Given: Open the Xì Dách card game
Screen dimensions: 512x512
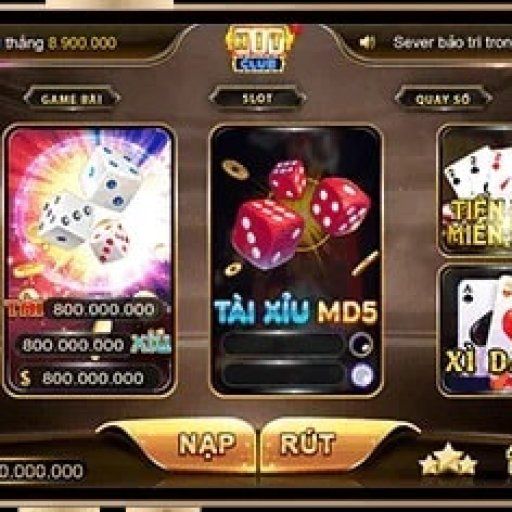Looking at the screenshot, I should click(475, 331).
